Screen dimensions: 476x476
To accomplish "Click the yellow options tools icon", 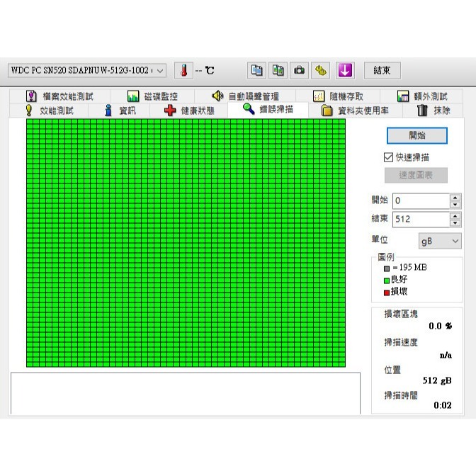I will click(x=321, y=71).
